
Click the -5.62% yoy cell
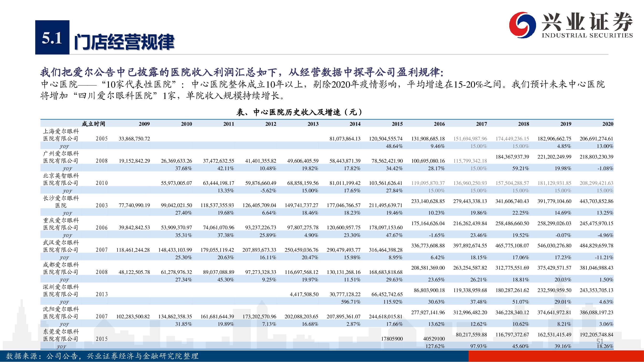(x=268, y=191)
